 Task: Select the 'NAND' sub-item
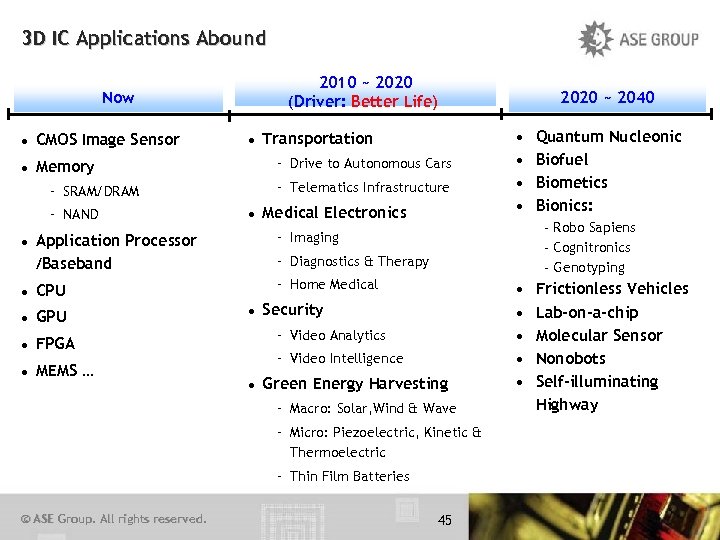(80, 214)
